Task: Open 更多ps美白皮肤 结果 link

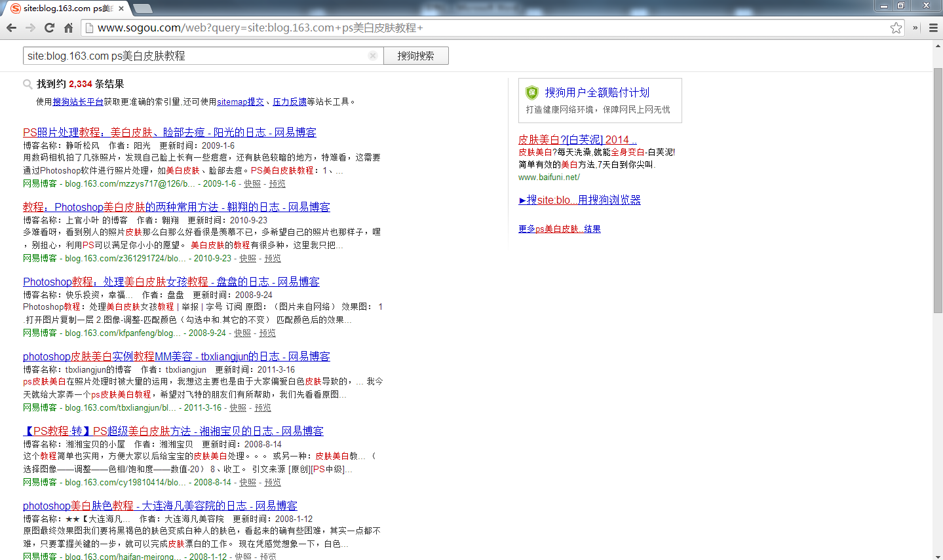Action: pos(559,229)
